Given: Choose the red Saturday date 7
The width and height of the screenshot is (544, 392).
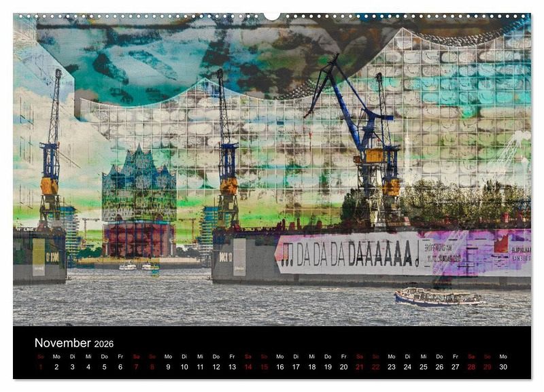Looking at the screenshot, I should click(x=137, y=367).
